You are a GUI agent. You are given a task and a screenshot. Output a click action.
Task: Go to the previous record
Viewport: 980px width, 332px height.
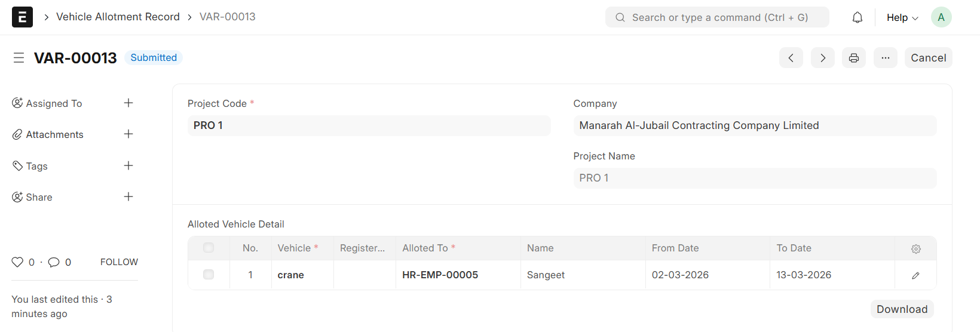pyautogui.click(x=791, y=58)
